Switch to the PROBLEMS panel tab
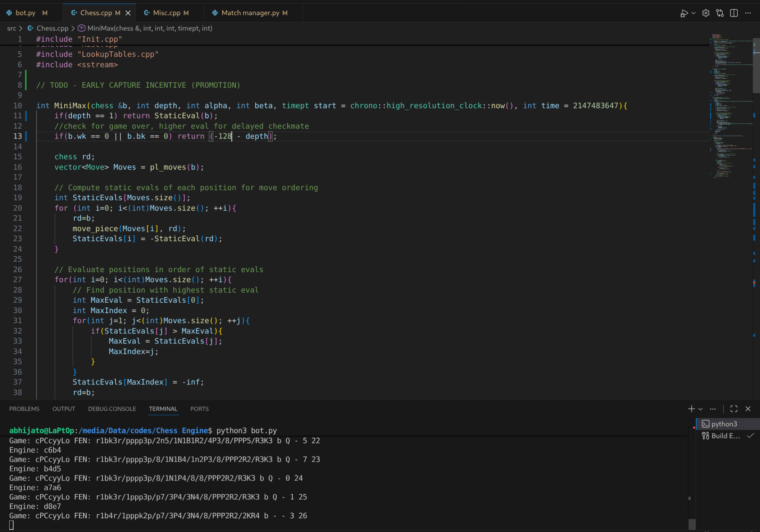Screen dimensions: 760x532 [x=24, y=409]
